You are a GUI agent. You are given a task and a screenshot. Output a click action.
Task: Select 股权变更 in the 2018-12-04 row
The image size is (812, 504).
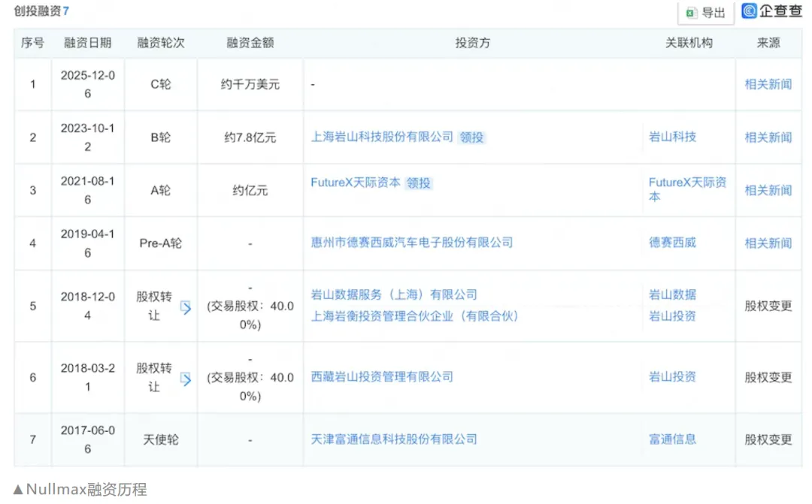click(768, 306)
